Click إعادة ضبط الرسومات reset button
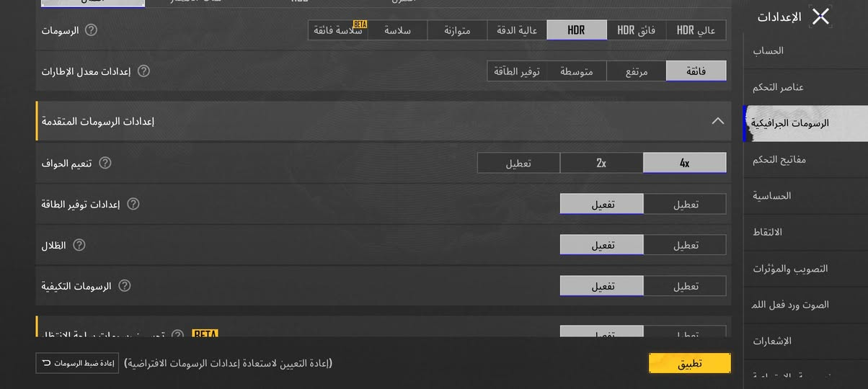 point(77,363)
